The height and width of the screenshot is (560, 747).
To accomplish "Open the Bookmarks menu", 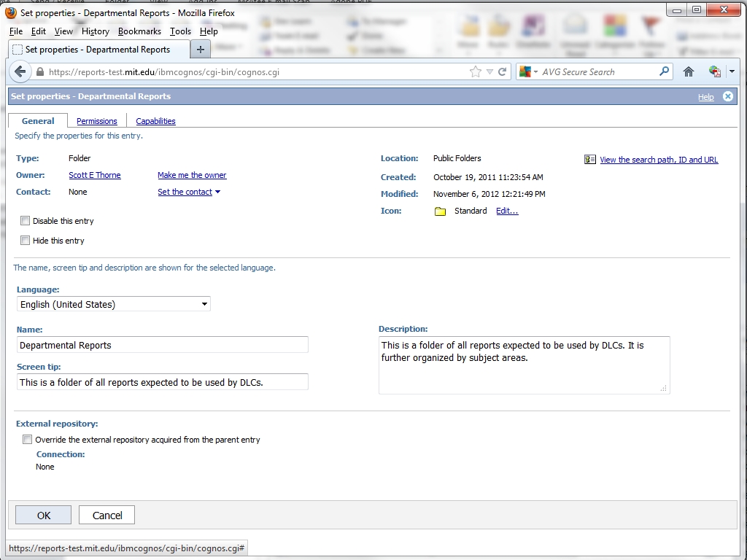I will (x=139, y=31).
